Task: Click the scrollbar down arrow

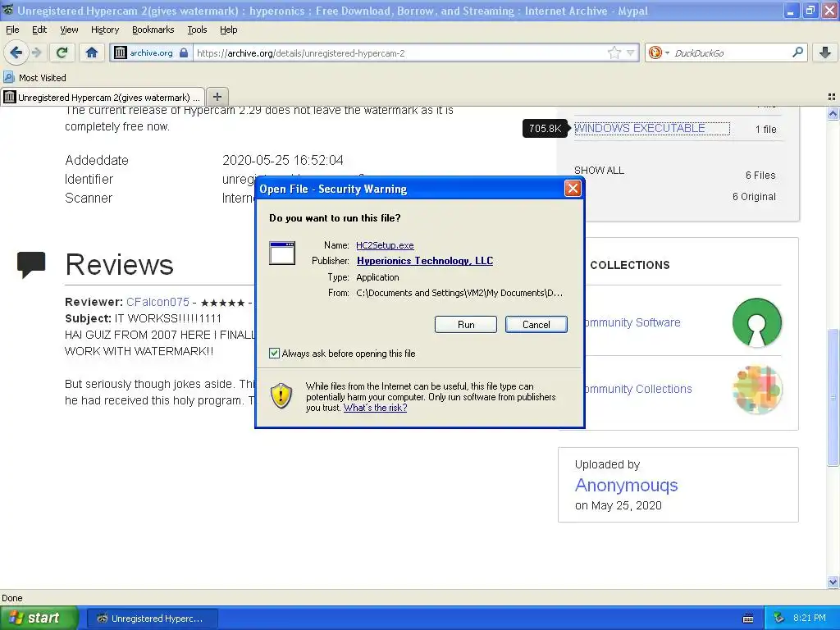Action: point(833,582)
